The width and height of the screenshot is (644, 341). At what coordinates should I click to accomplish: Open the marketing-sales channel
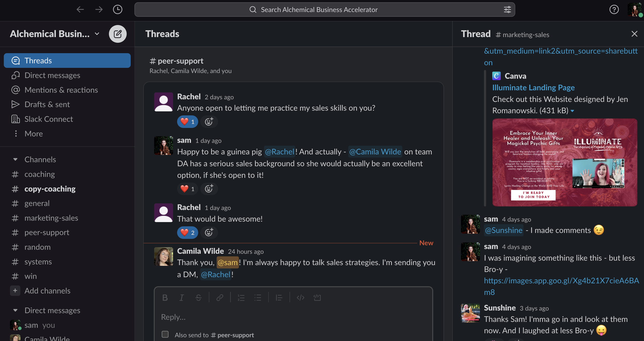51,218
